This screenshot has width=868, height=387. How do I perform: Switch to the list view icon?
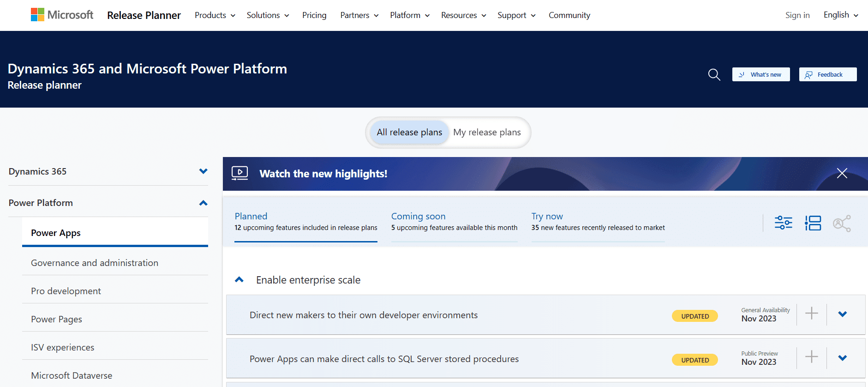tap(813, 223)
